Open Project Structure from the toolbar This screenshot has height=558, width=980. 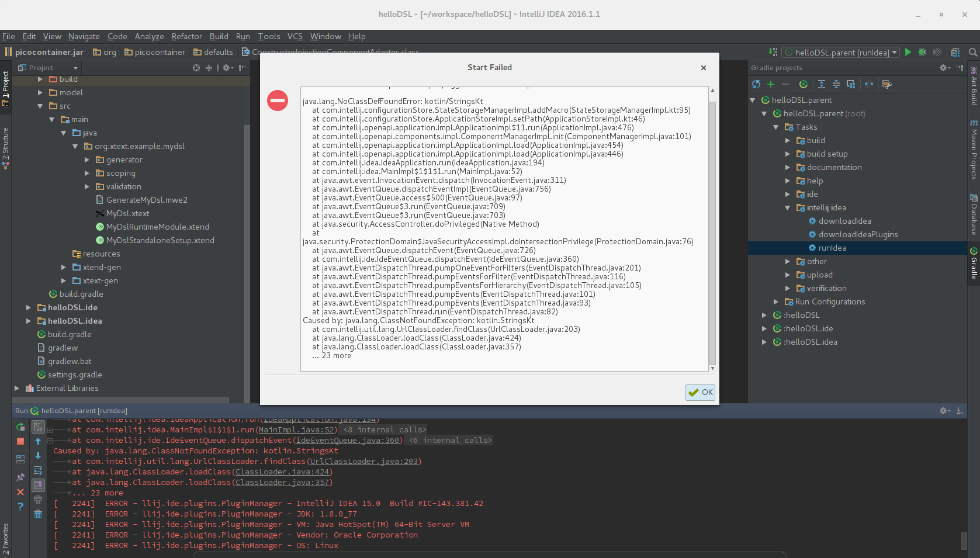point(955,52)
